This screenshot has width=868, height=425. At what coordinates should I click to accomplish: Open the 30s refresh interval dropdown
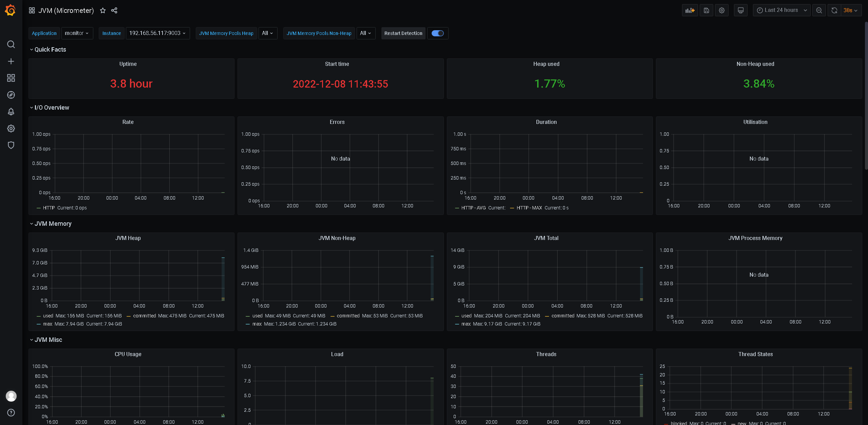[x=851, y=11]
